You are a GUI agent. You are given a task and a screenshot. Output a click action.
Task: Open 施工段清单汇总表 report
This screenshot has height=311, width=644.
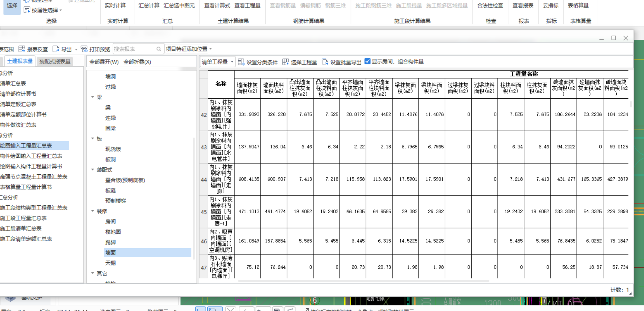(21, 228)
